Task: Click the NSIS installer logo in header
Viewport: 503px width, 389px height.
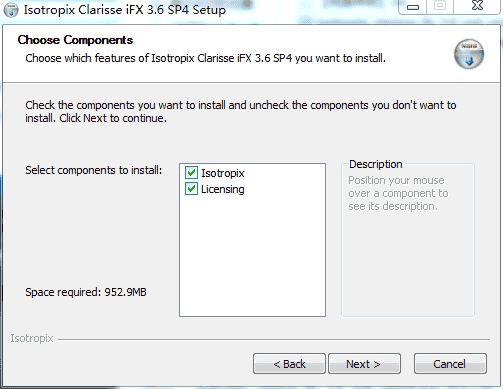Action: 469,54
